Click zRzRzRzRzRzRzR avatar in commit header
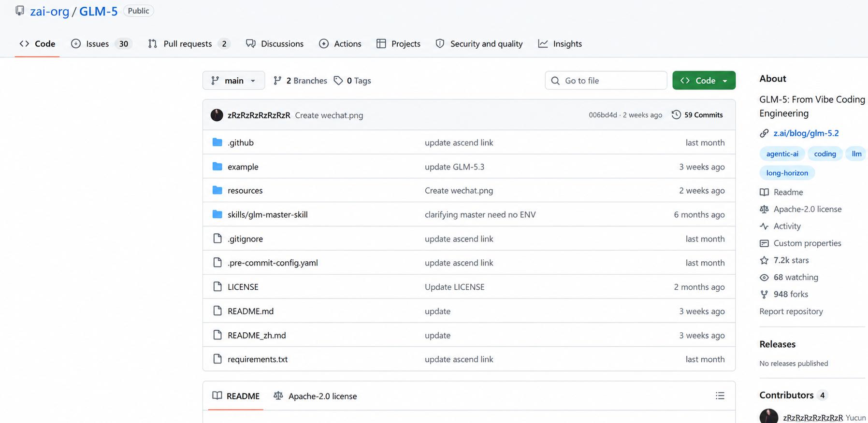Screen dimensions: 868x423 [217, 115]
